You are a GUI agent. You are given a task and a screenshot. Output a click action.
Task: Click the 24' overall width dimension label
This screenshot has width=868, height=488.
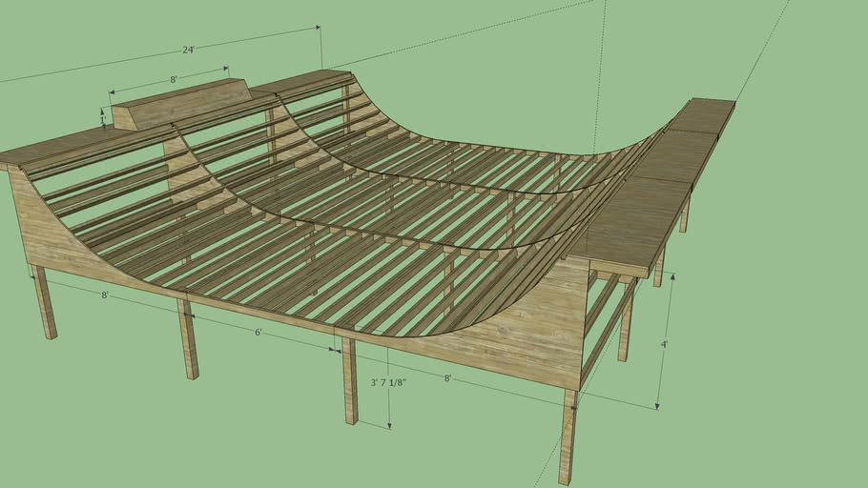click(189, 50)
